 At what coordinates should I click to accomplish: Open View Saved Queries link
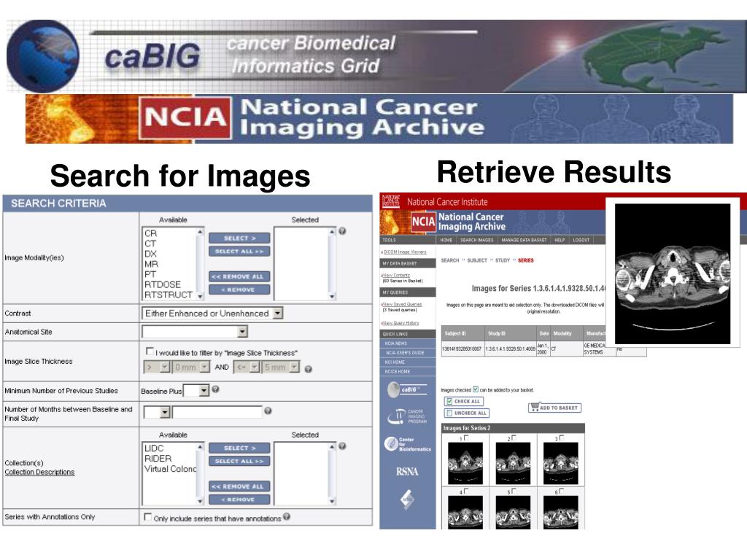[403, 304]
